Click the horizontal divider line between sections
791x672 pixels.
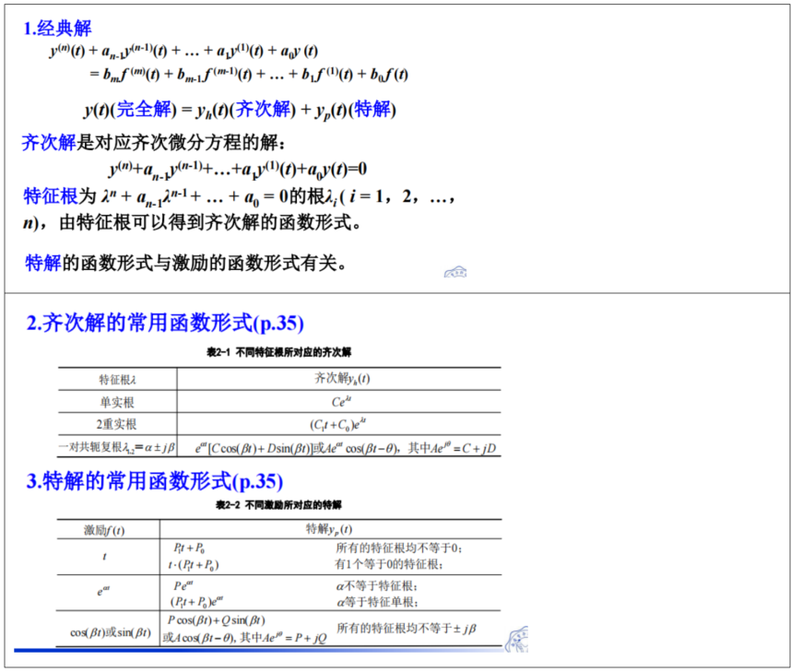pos(395,293)
